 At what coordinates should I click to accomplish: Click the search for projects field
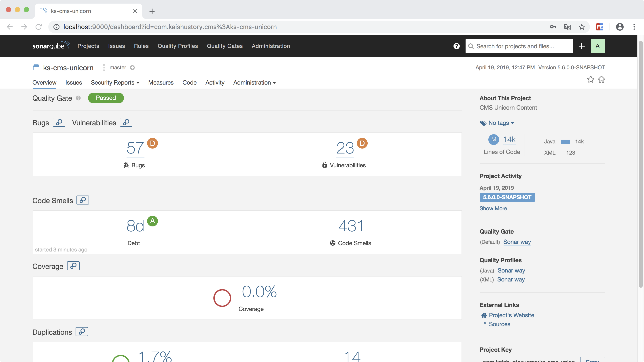(x=519, y=46)
